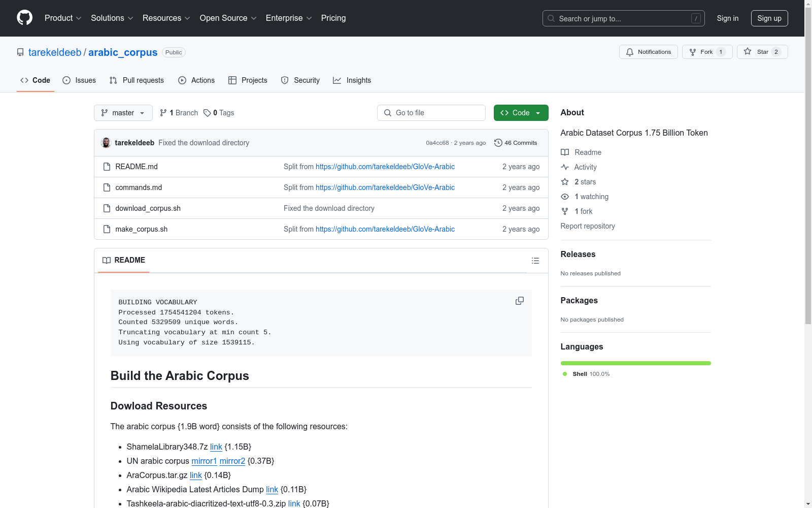Click the slash shortcut key icon
Image resolution: width=812 pixels, height=508 pixels.
click(x=696, y=18)
